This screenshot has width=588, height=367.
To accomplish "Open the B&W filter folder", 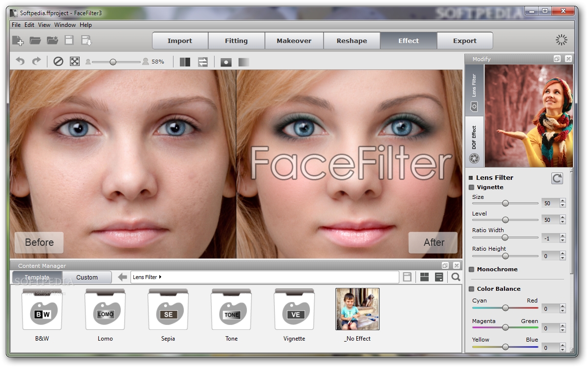I will 42,315.
